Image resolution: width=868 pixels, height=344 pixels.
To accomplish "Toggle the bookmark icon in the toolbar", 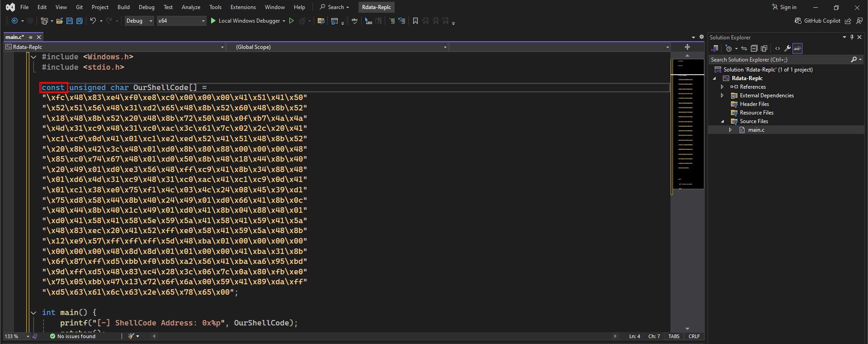I will pyautogui.click(x=415, y=21).
